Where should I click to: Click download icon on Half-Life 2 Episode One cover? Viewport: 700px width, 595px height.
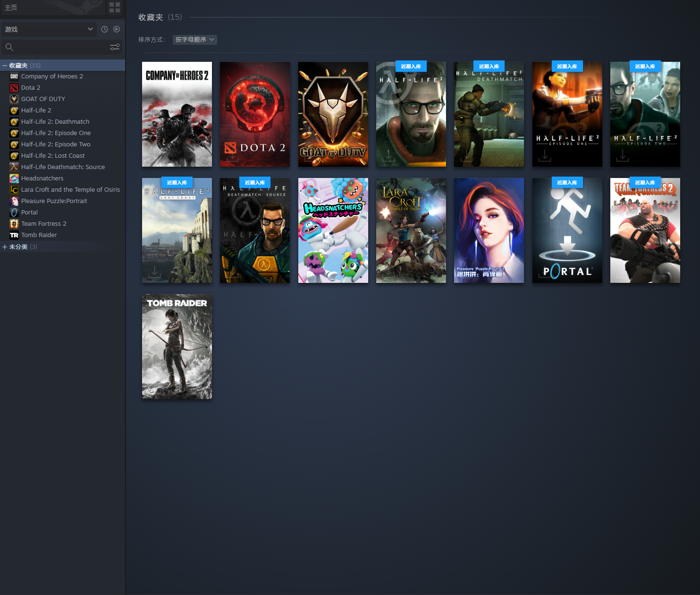tap(545, 155)
